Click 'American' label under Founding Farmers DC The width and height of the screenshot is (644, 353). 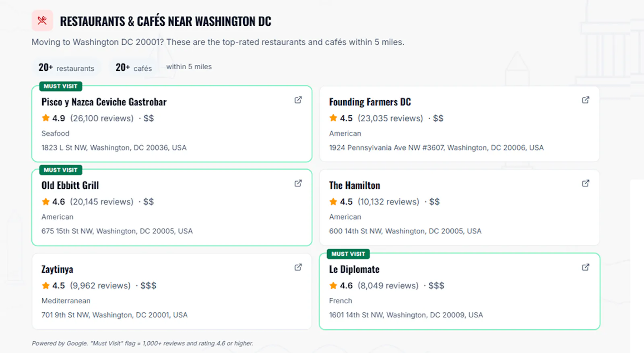[x=345, y=133]
